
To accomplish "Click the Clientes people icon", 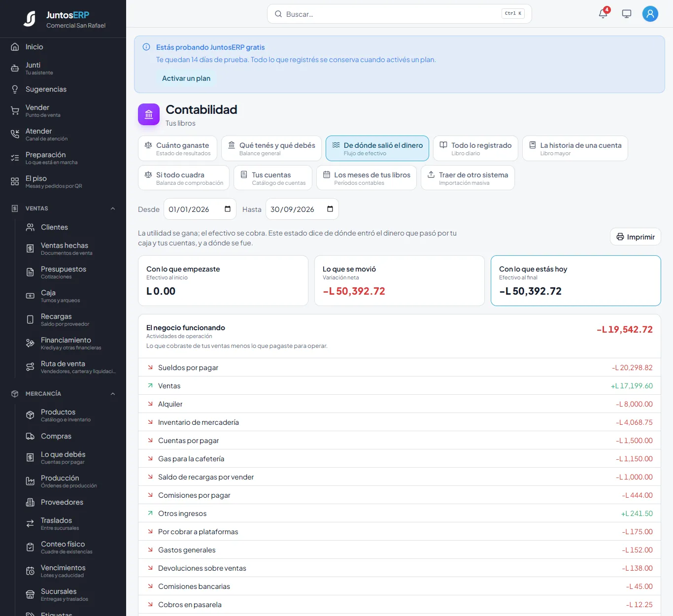I will 30,227.
